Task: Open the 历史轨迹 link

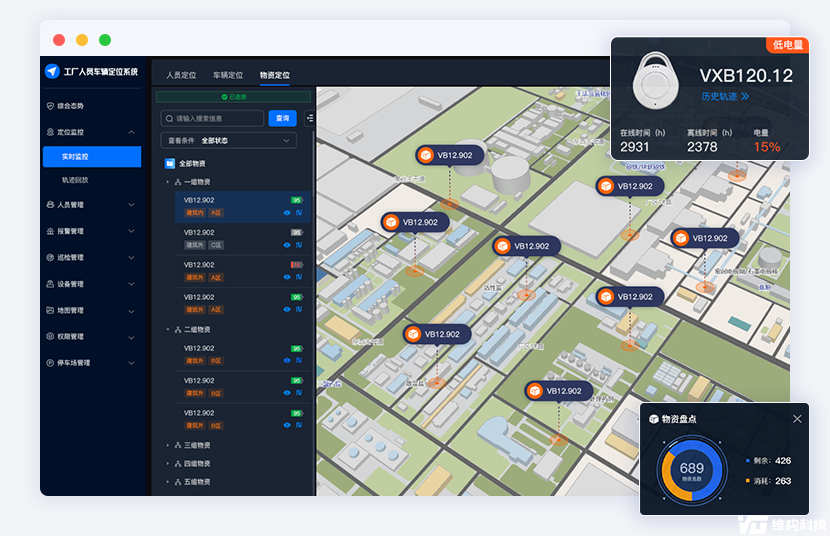Action: pos(724,97)
